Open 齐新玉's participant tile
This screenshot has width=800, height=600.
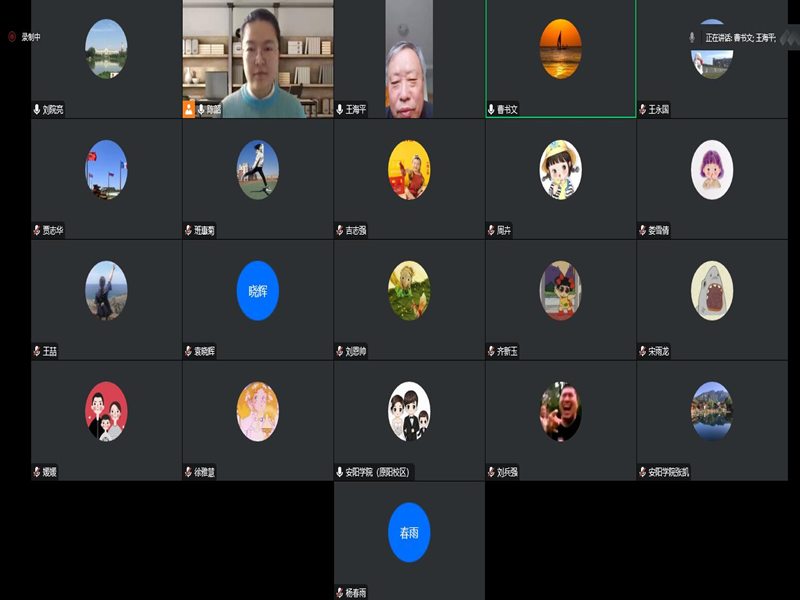pos(558,296)
